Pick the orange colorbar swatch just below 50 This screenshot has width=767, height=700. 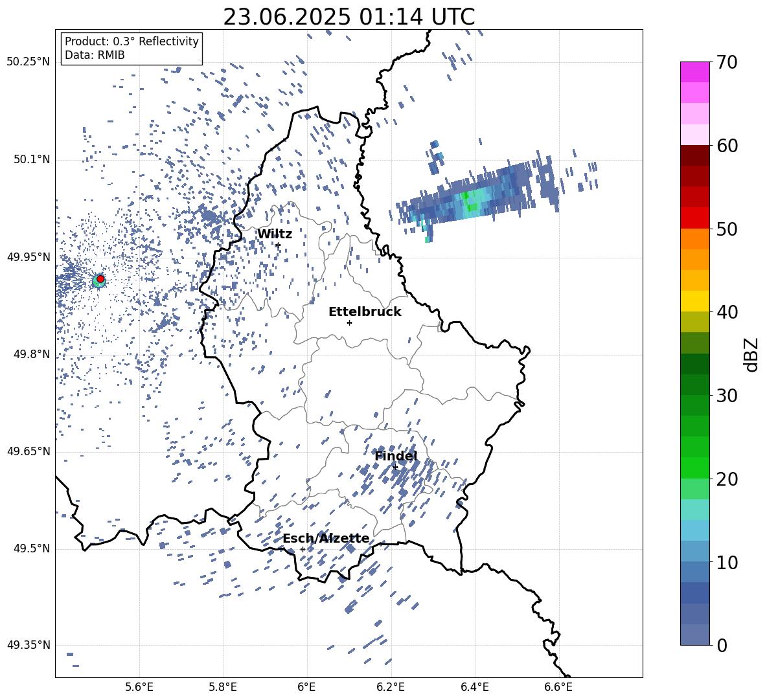click(x=694, y=238)
